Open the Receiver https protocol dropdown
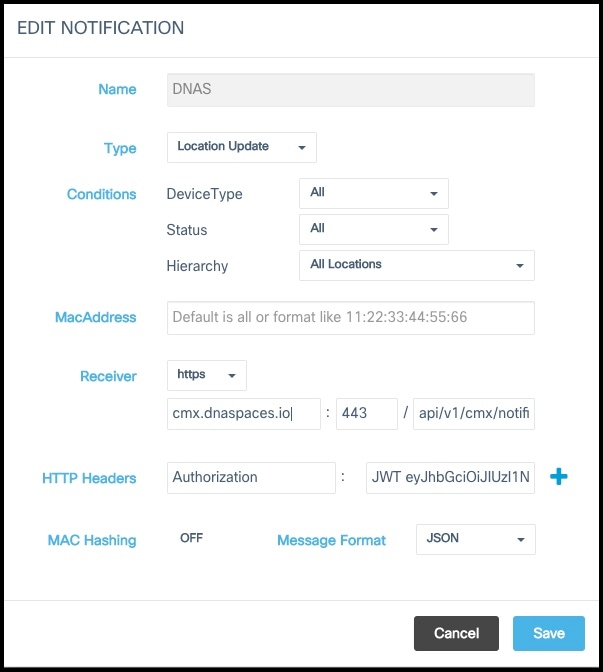The width and height of the screenshot is (603, 672). click(x=207, y=375)
